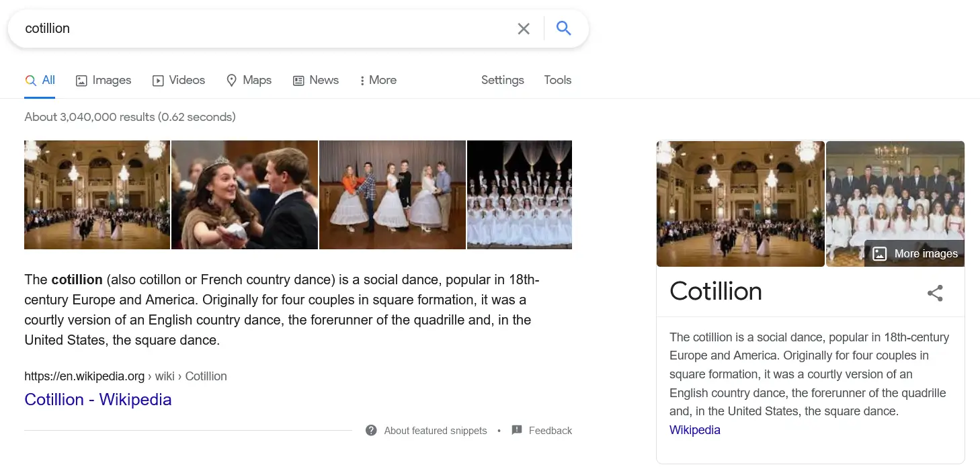
Task: Click the Feedback flag icon
Action: (x=517, y=431)
